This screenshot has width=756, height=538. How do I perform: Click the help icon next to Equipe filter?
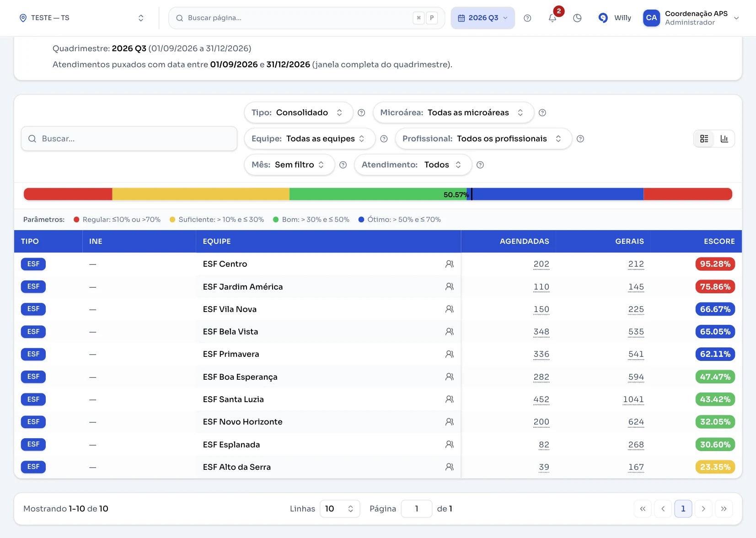click(x=384, y=139)
